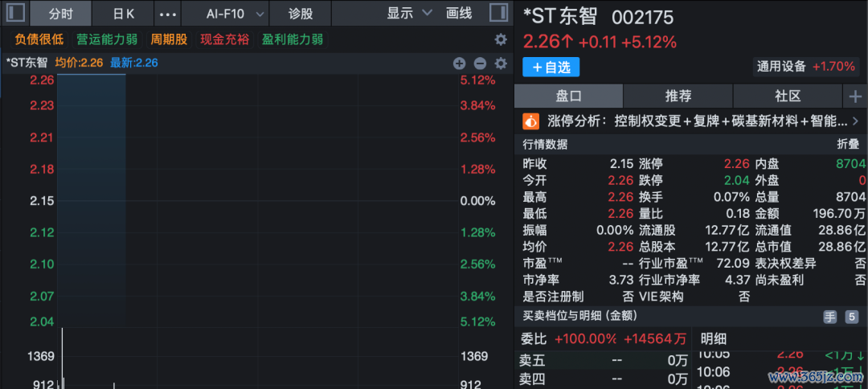Select the 盘口 tab
The height and width of the screenshot is (389, 868).
pyautogui.click(x=568, y=96)
